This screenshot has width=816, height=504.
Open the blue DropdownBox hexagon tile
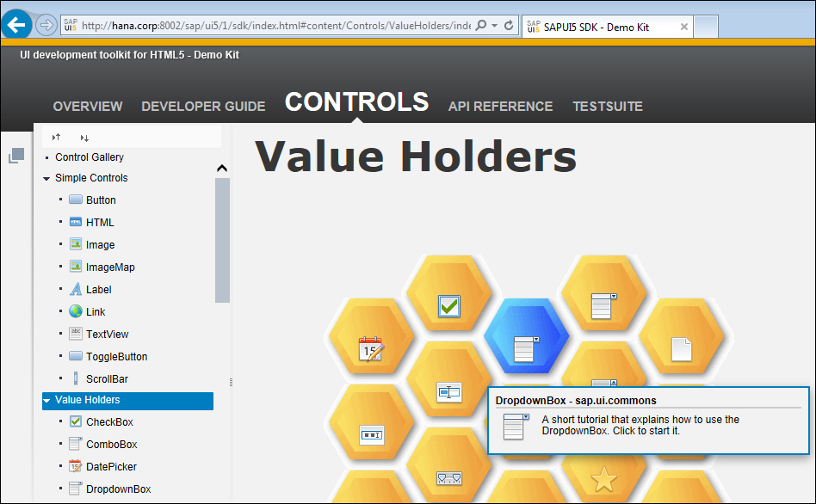526,336
